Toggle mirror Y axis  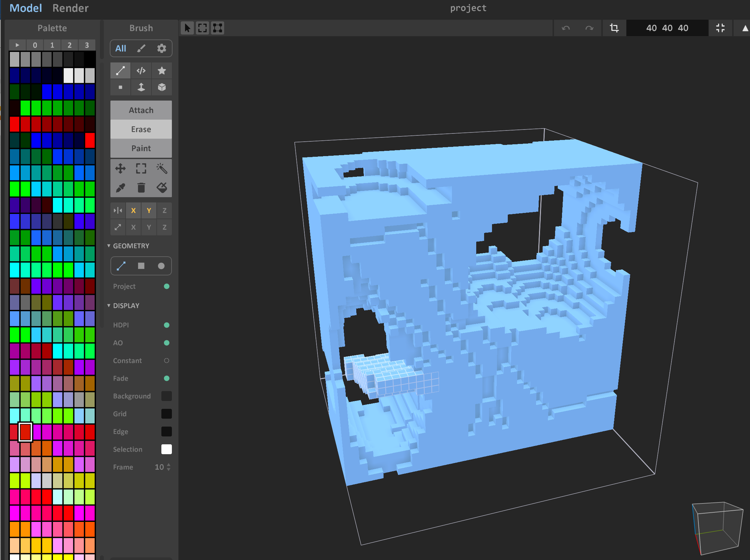[149, 211]
